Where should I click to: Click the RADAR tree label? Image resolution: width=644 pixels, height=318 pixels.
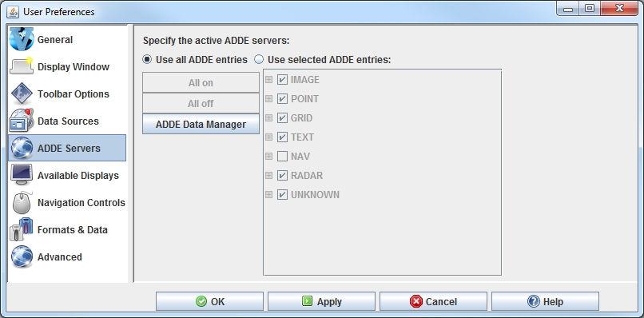click(x=307, y=176)
